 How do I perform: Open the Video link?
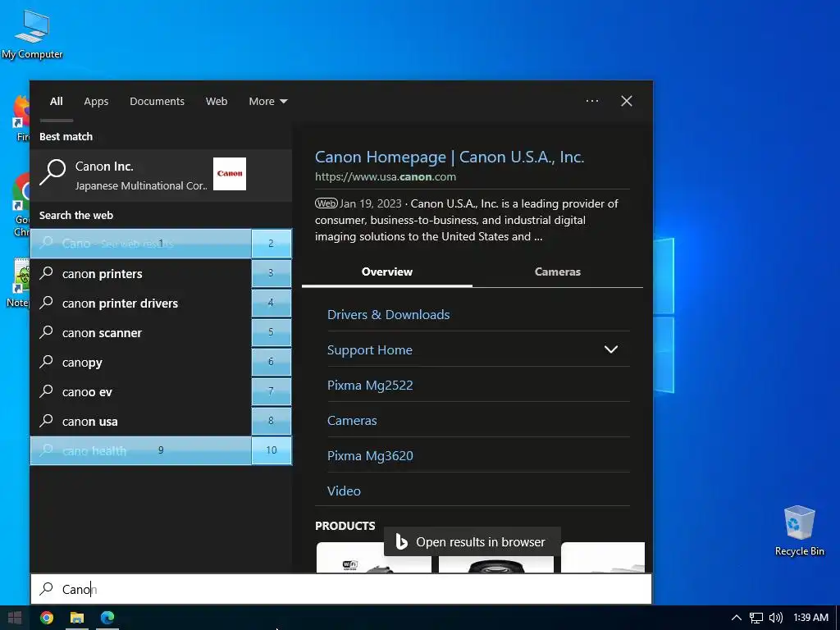pyautogui.click(x=344, y=491)
